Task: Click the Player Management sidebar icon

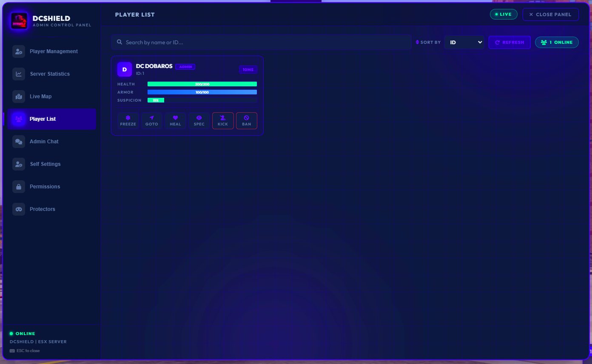Action: [19, 51]
